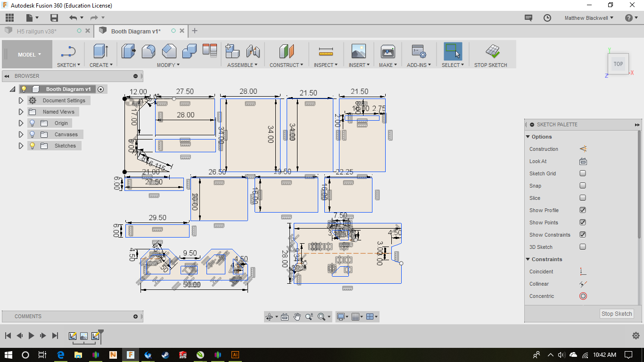644x362 pixels.
Task: Open the MODEL workspace dropdown
Action: click(x=29, y=55)
